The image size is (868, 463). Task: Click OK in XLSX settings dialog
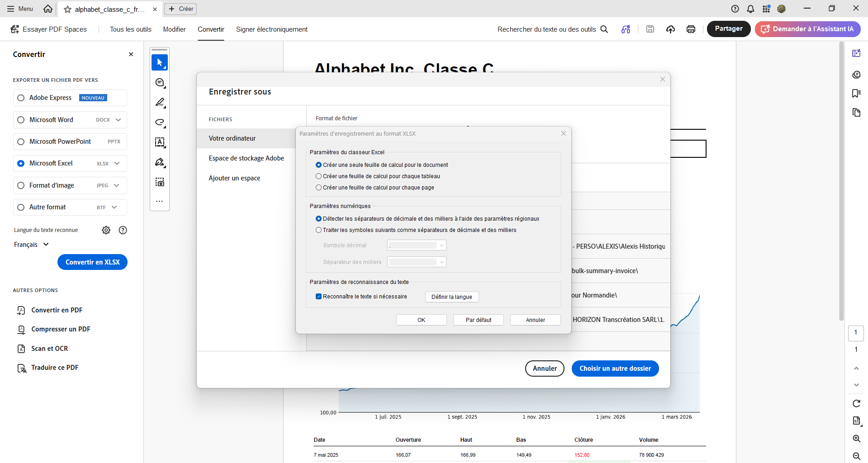coord(422,320)
